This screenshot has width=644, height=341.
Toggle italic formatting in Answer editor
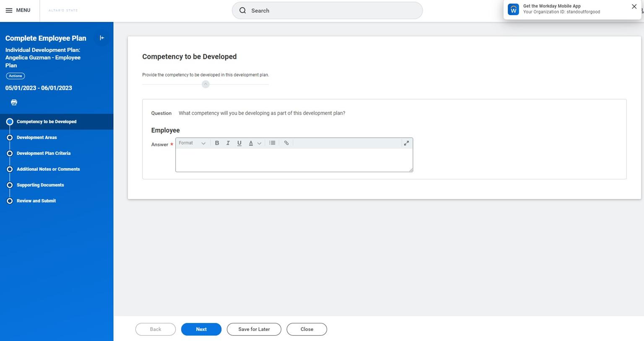[228, 143]
